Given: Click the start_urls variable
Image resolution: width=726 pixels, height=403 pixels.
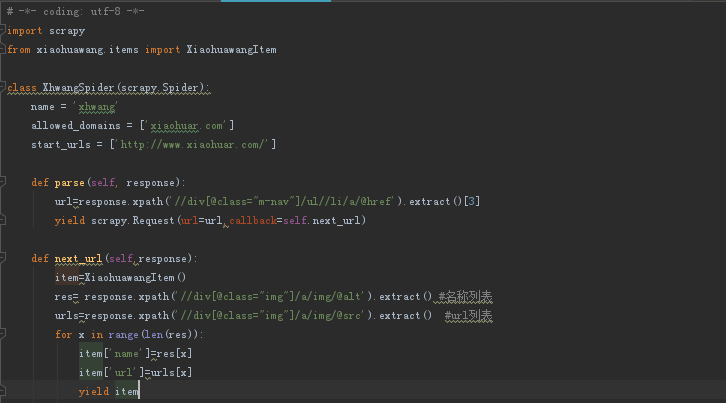Looking at the screenshot, I should (x=61, y=145).
